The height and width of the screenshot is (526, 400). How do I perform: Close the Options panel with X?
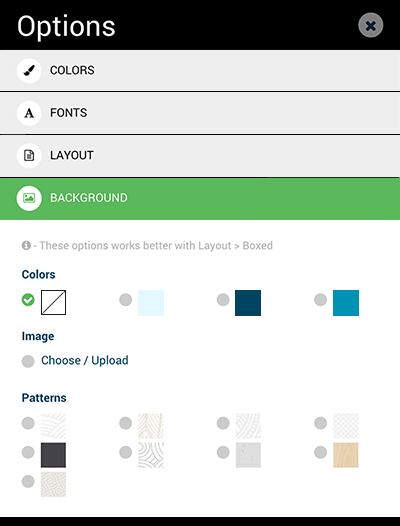tap(370, 25)
